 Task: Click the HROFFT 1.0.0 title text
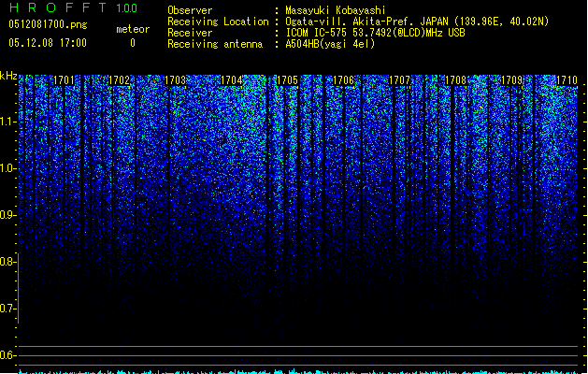pos(74,7)
